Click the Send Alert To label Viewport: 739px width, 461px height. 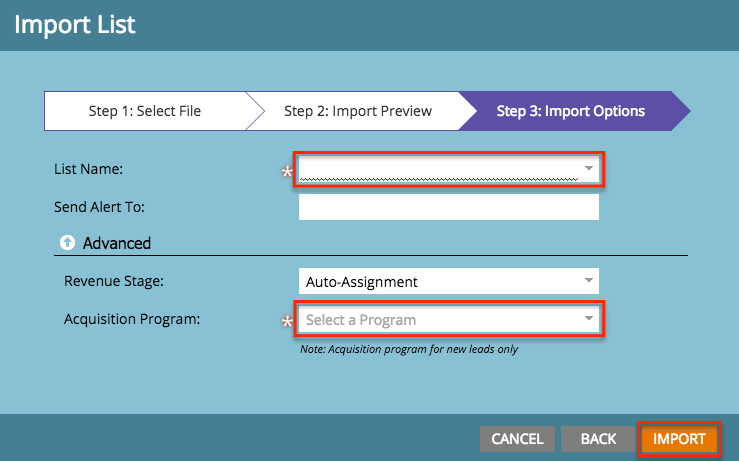tap(99, 207)
